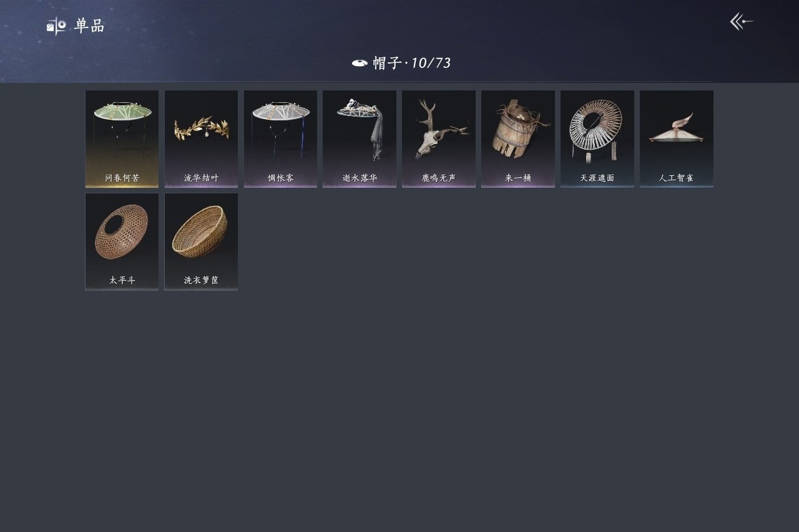Select the 鹿鸣无声 deer skull
Image resolution: width=799 pixels, height=532 pixels.
point(439,139)
